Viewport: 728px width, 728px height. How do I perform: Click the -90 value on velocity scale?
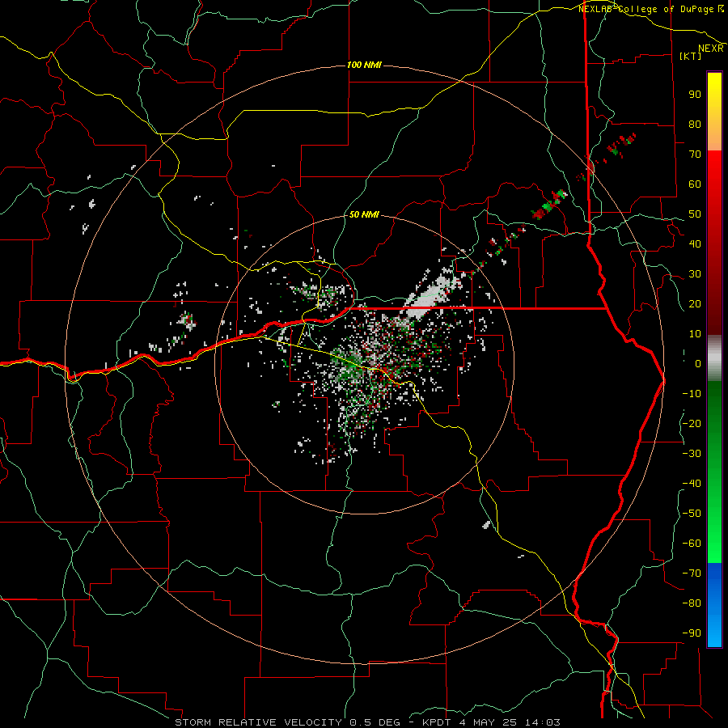692,633
